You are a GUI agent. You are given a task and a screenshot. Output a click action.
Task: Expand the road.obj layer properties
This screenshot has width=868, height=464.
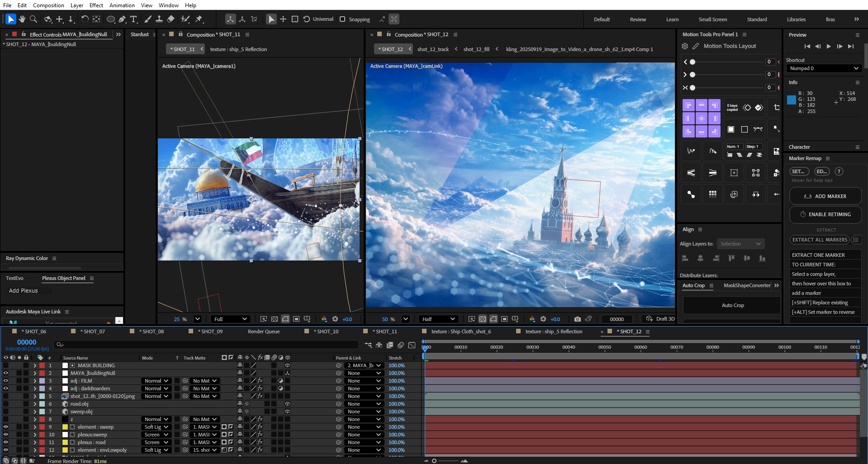pyautogui.click(x=35, y=404)
